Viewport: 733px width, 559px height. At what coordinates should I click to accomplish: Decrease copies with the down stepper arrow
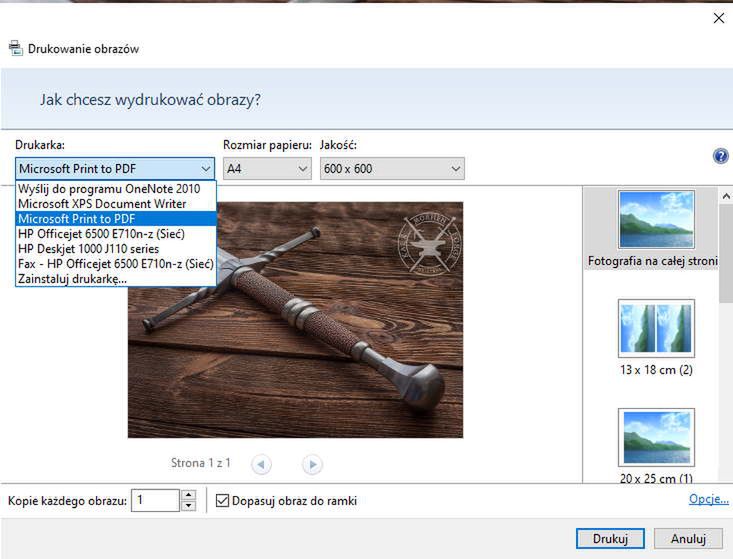188,506
